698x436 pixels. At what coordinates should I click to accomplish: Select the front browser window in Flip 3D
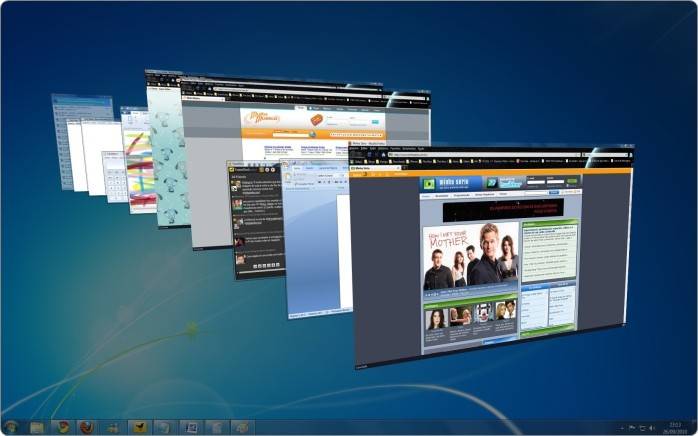(490, 256)
